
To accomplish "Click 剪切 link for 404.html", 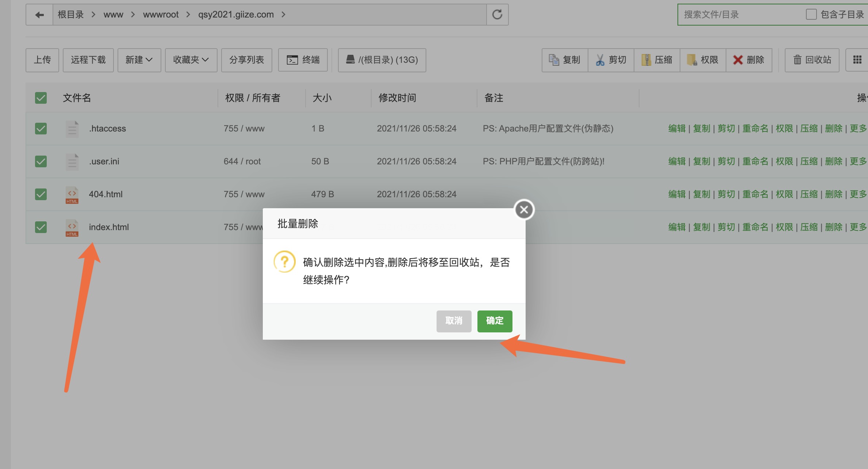I will coord(726,194).
